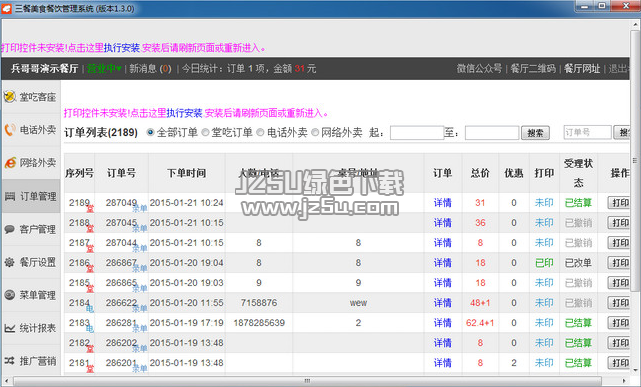This screenshot has width=641, height=387.
Task: Click the 下单时间 column header
Action: pos(186,173)
